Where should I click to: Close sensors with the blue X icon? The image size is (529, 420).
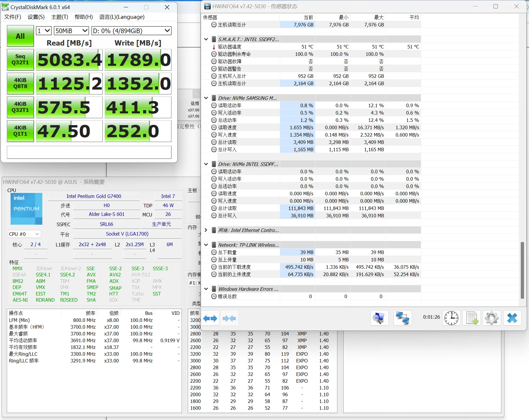(x=512, y=318)
